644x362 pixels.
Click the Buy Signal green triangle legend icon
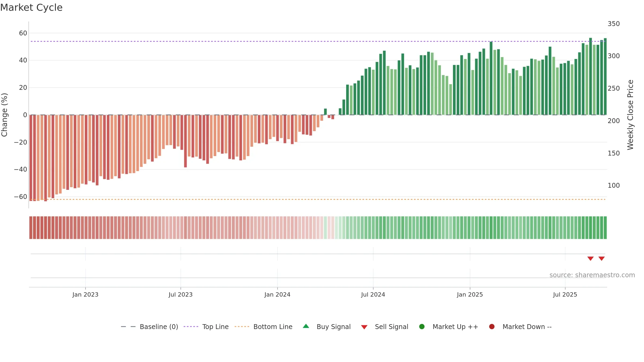coord(306,326)
